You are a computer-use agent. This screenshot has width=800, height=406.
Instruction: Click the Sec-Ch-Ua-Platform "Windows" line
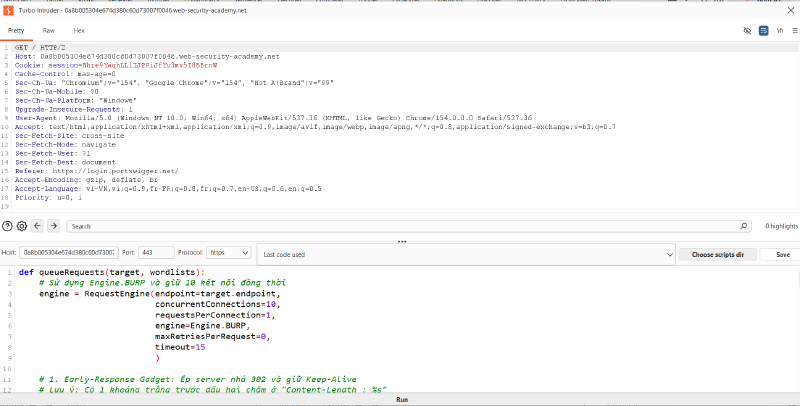pyautogui.click(x=76, y=100)
